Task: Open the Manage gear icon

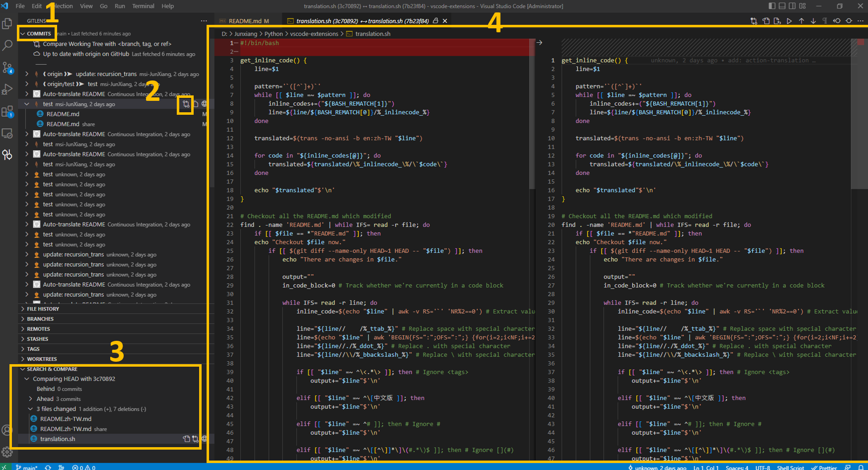Action: tap(7, 452)
